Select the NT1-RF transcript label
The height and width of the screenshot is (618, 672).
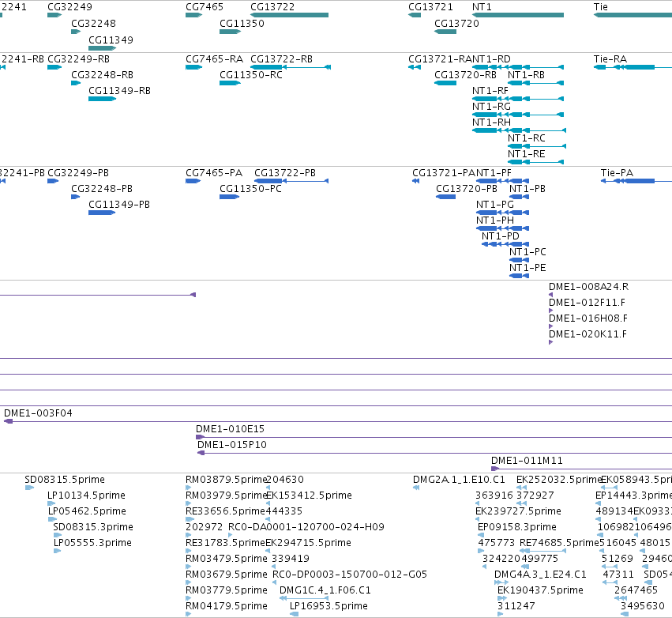490,91
